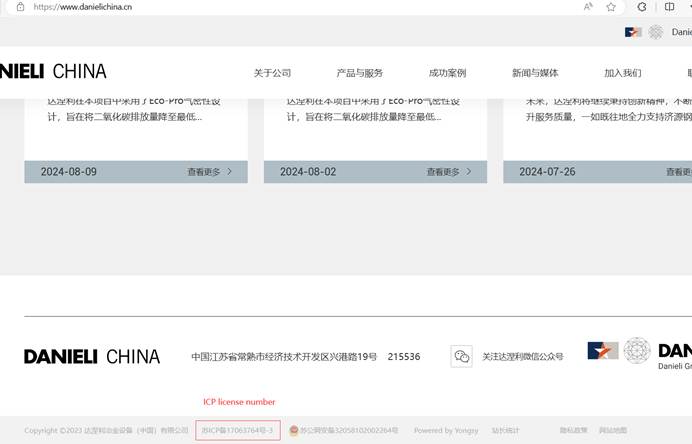This screenshot has width=692, height=444.
Task: Click the WeChat icon in the footer
Action: tap(461, 356)
